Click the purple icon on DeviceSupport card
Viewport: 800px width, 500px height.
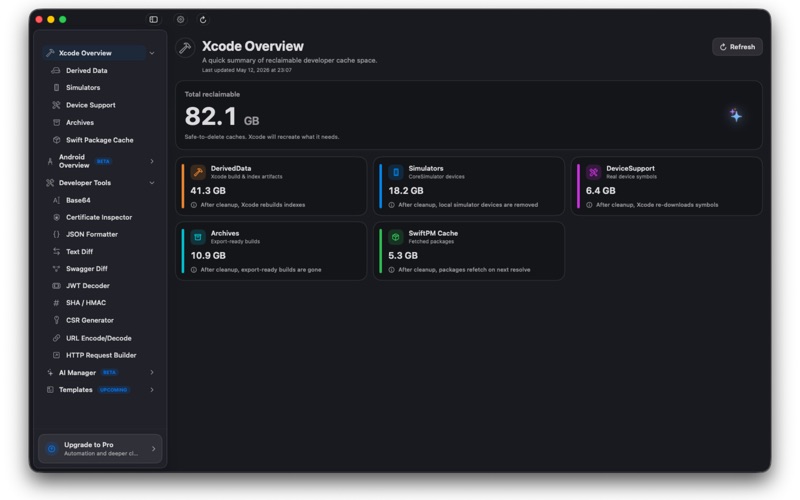click(593, 172)
